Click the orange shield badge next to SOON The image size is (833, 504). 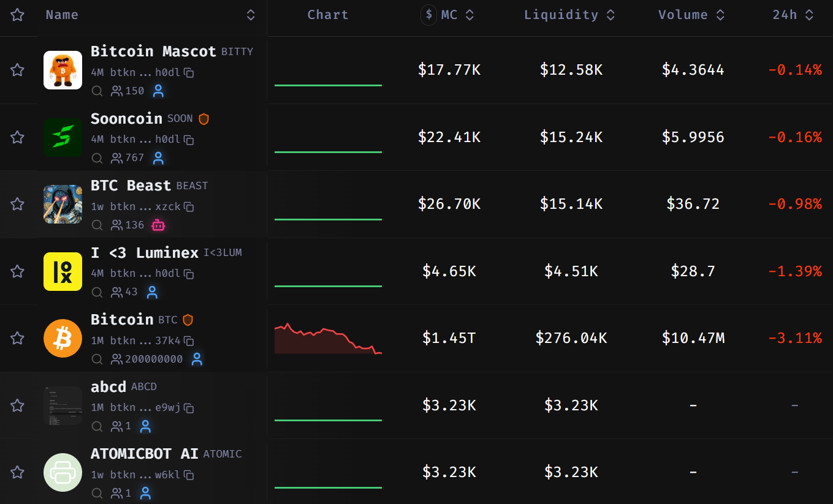click(204, 119)
